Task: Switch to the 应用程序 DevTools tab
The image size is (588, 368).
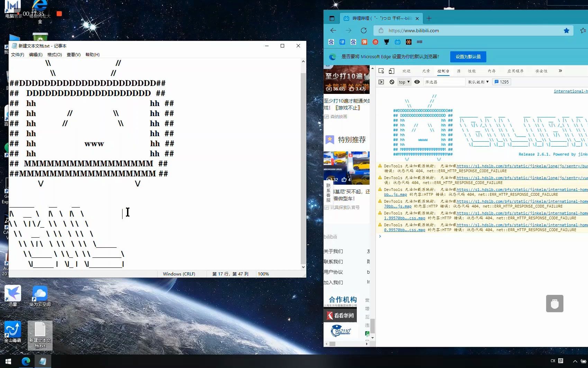Action: tap(515, 71)
